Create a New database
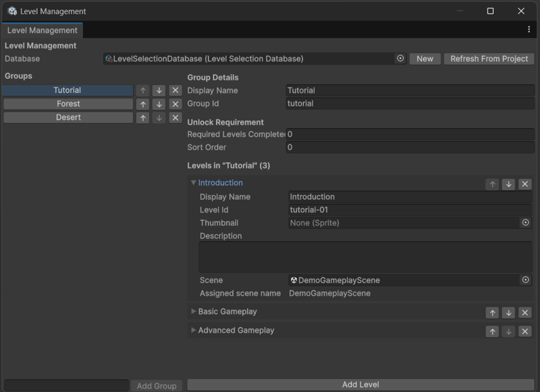The image size is (540, 392). 425,59
